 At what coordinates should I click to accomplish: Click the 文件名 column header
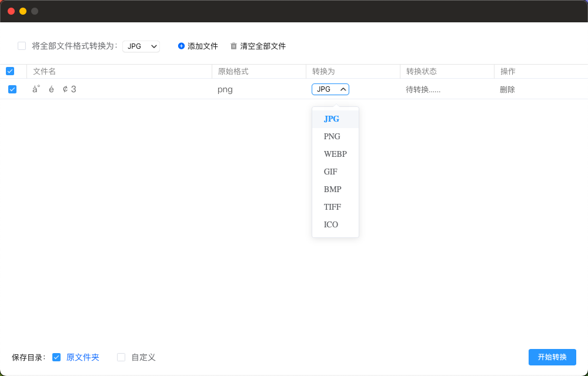pos(44,71)
